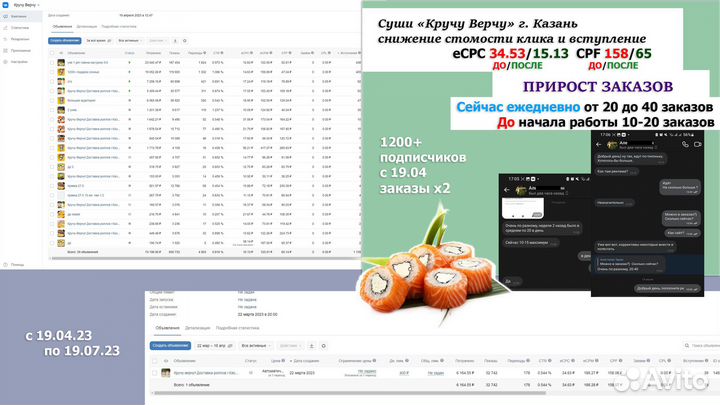Open Кручу Верчу account dropdown
The width and height of the screenshot is (720, 405).
coord(26,5)
